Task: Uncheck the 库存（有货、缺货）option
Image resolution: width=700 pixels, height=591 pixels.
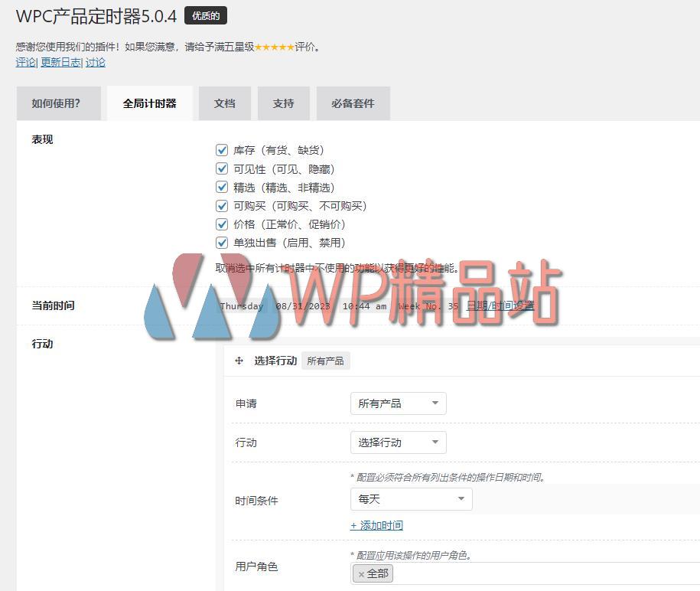Action: (x=222, y=150)
